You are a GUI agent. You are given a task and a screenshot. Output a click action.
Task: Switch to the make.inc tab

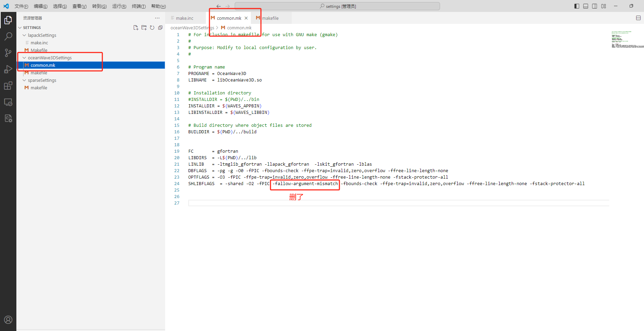coord(185,18)
